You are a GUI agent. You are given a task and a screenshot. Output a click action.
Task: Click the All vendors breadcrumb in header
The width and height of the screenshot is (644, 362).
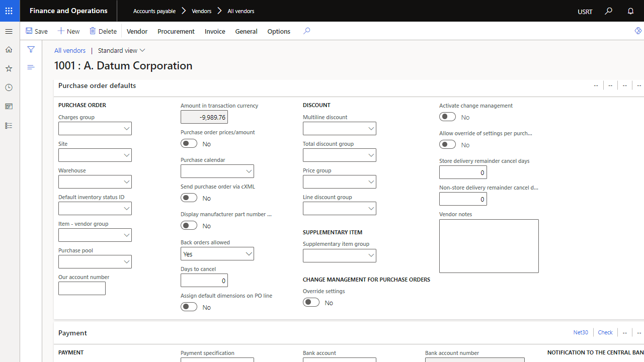click(241, 11)
